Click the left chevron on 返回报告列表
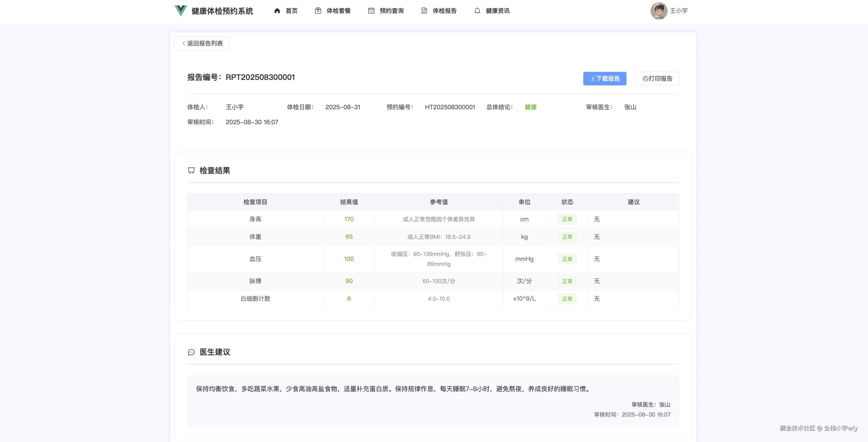Image resolution: width=868 pixels, height=442 pixels. [x=183, y=43]
